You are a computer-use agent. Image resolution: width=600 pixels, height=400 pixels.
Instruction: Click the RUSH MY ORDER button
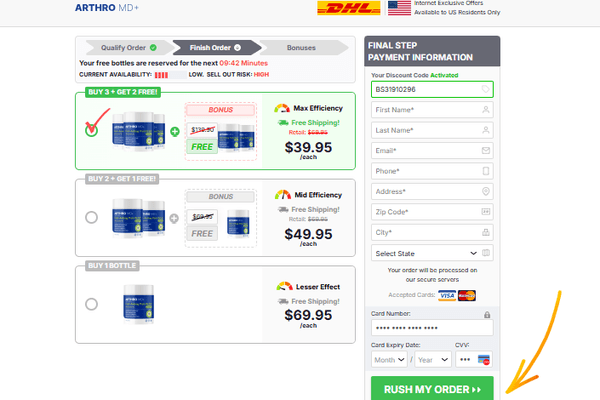click(x=432, y=389)
